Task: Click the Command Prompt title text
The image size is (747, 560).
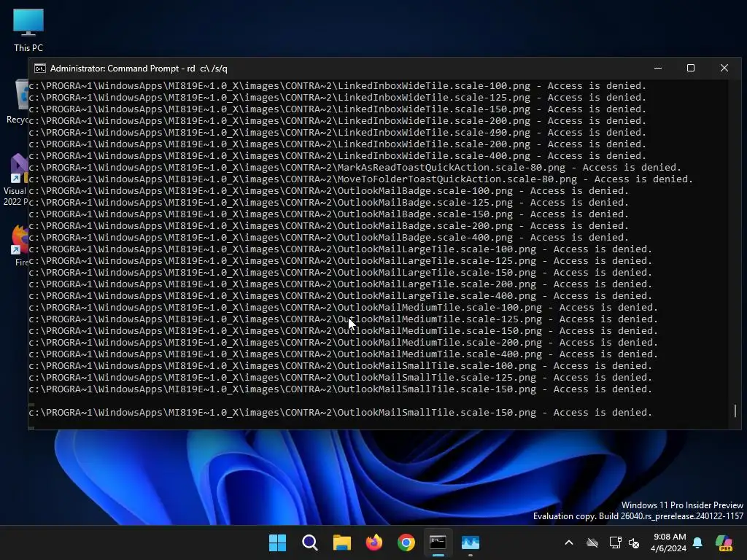Action: [x=139, y=69]
